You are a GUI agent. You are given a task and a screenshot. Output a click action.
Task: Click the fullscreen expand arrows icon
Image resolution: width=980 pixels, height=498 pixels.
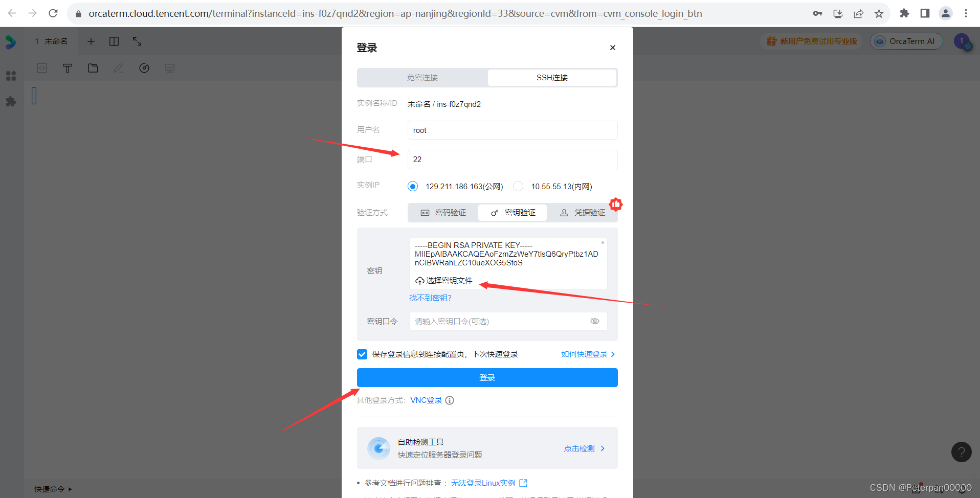[x=137, y=41]
